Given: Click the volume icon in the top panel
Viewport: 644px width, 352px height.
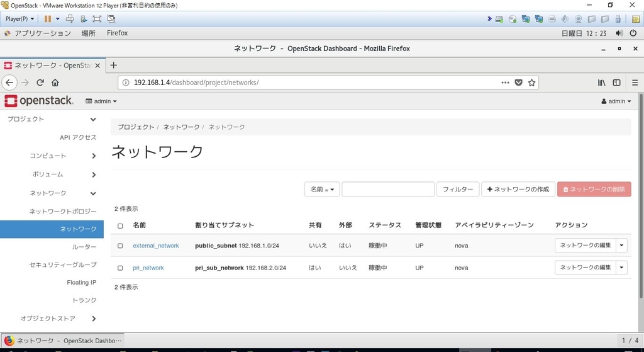Looking at the screenshot, I should click(619, 33).
